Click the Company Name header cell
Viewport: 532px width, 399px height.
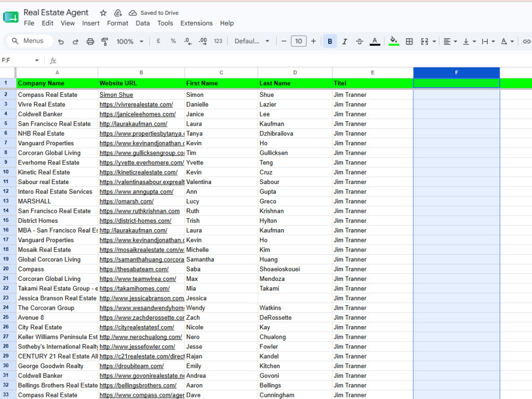click(57, 83)
